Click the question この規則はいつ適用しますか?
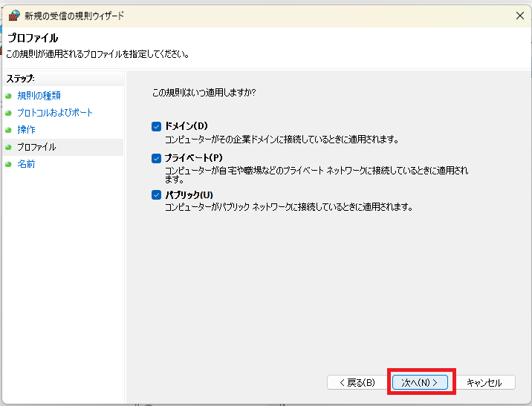532x406 pixels. pos(204,93)
